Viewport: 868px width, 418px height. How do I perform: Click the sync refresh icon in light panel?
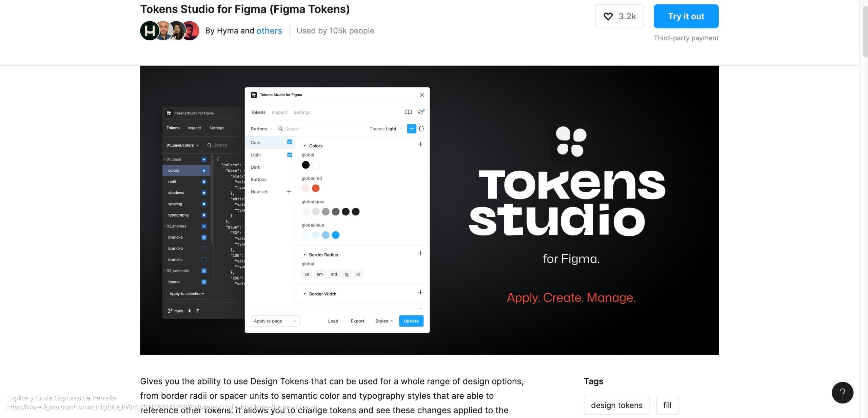point(421,112)
